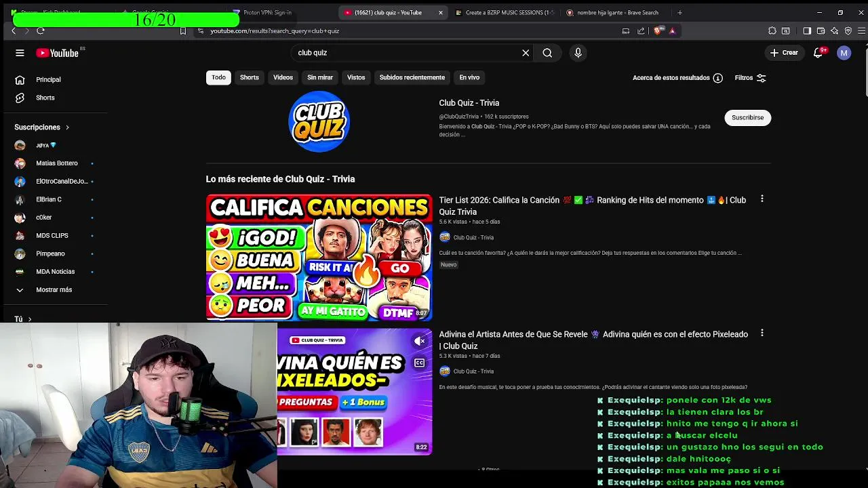Open the Leo AI sparkle icon
Viewport: 868px width, 488px height.
pos(834,30)
